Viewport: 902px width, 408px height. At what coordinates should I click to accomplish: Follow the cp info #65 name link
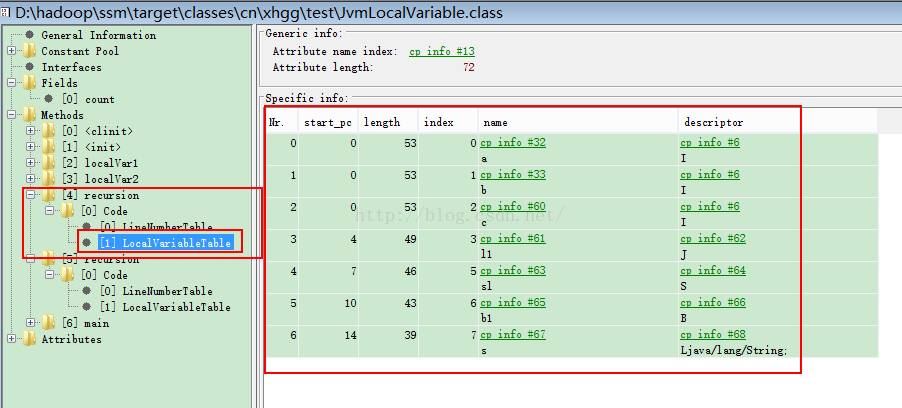click(513, 302)
